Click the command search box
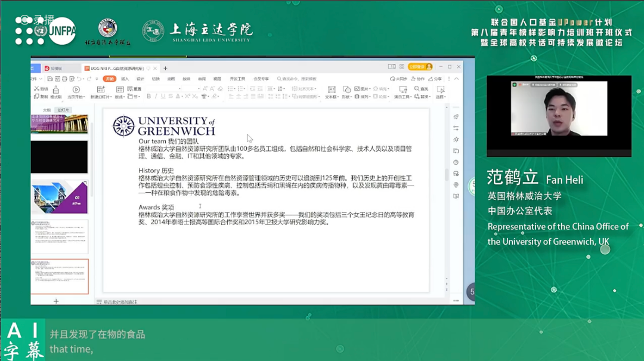The width and height of the screenshot is (644, 361). pos(296,79)
